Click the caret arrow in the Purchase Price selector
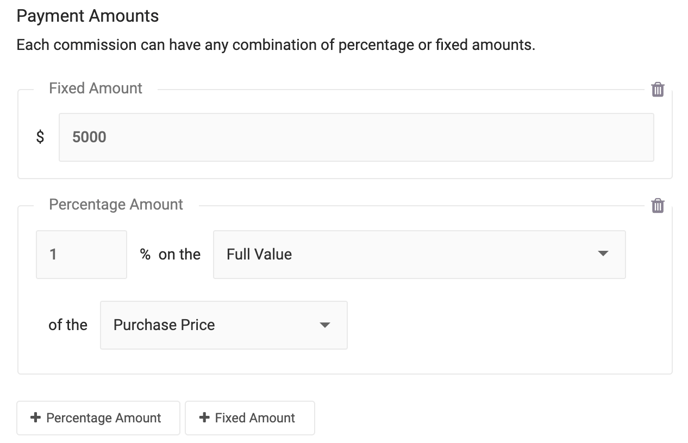This screenshot has width=688, height=443. (325, 325)
